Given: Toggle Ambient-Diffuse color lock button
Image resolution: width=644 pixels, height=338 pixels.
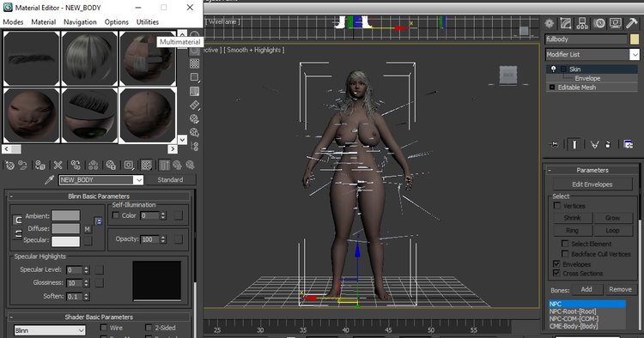Looking at the screenshot, I should click(x=17, y=220).
